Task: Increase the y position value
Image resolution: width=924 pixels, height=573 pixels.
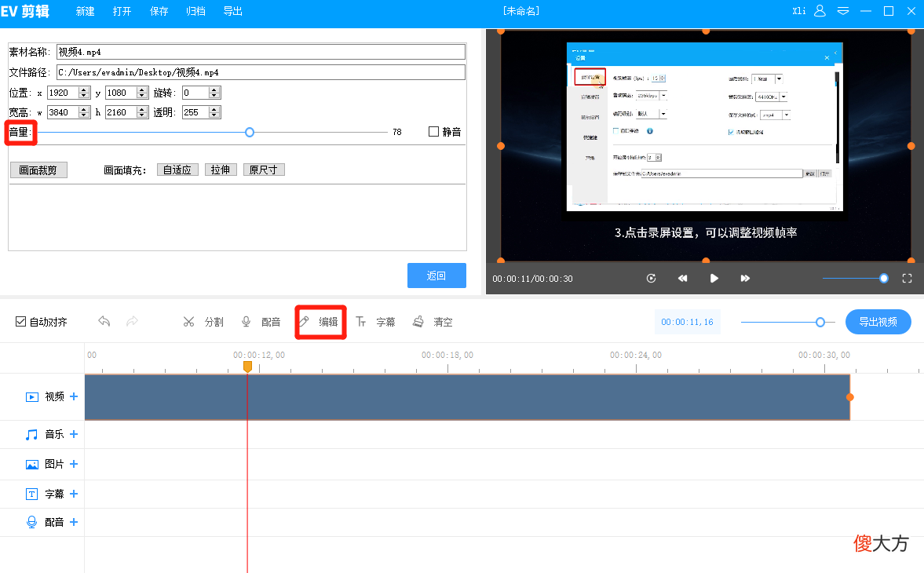Action: point(141,90)
